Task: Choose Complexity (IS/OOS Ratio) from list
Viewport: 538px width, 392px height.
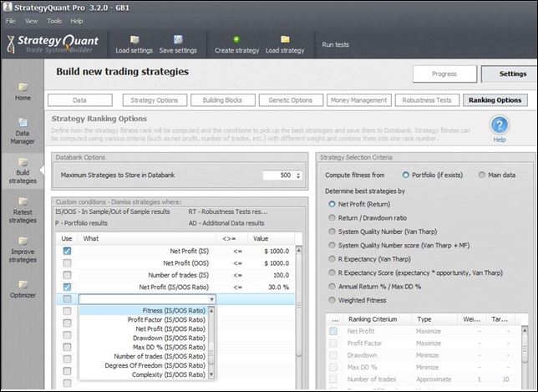Action: pos(143,374)
